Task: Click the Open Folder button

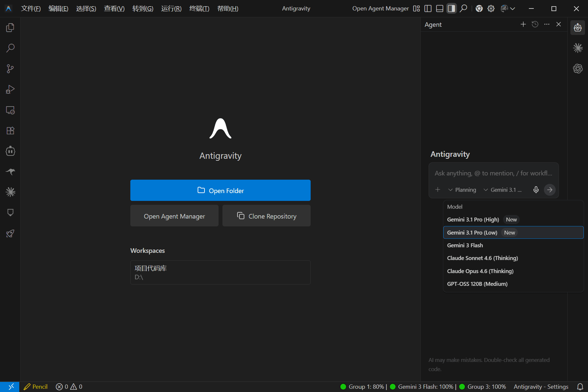Action: (220, 190)
